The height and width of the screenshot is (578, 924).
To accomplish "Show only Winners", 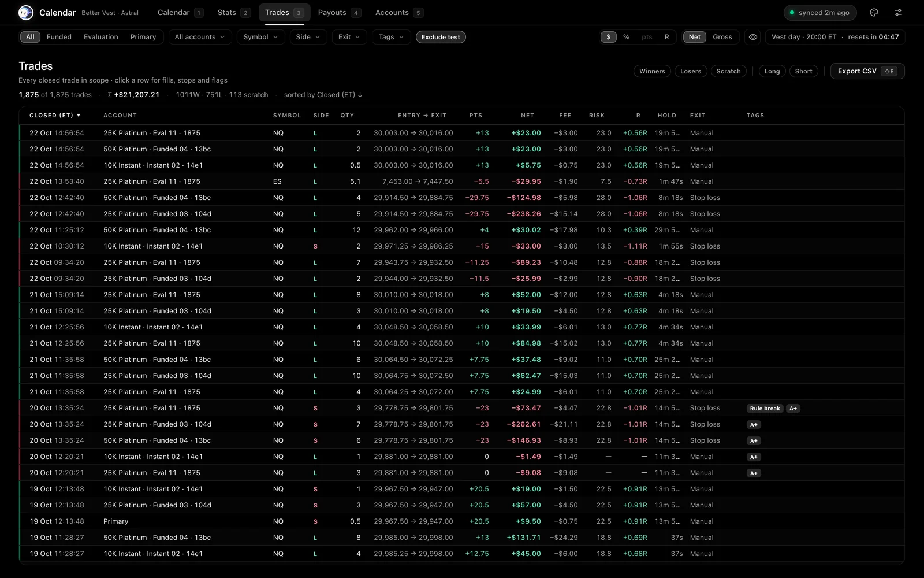I will pos(652,71).
